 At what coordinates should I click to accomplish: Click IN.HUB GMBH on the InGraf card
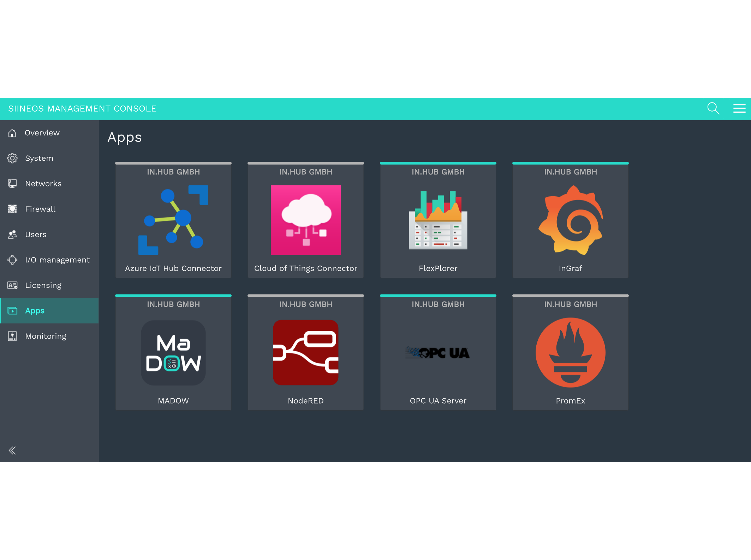pos(571,172)
